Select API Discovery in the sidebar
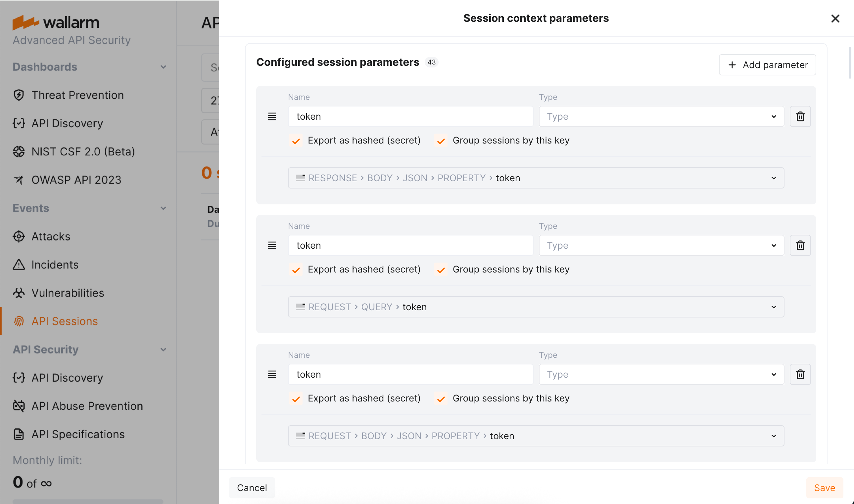The height and width of the screenshot is (504, 854). [x=67, y=123]
